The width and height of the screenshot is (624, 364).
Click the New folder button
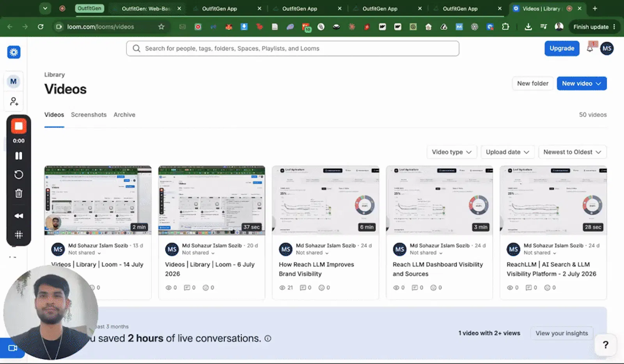coord(533,83)
